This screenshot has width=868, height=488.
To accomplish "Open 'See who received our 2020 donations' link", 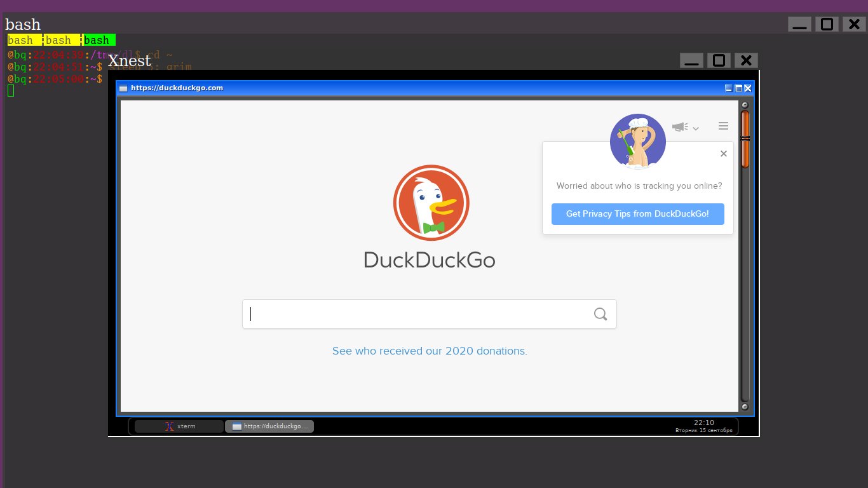I will click(x=430, y=351).
